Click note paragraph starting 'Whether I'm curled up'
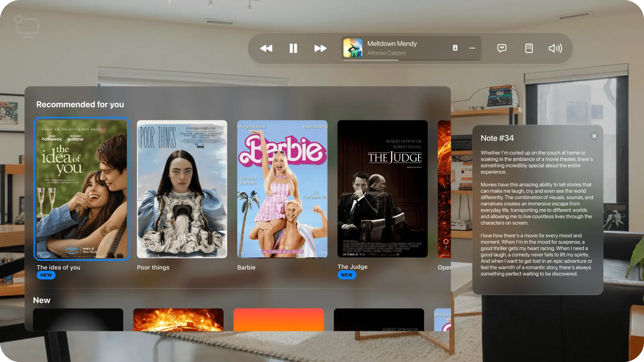The width and height of the screenshot is (644, 362). click(x=537, y=162)
